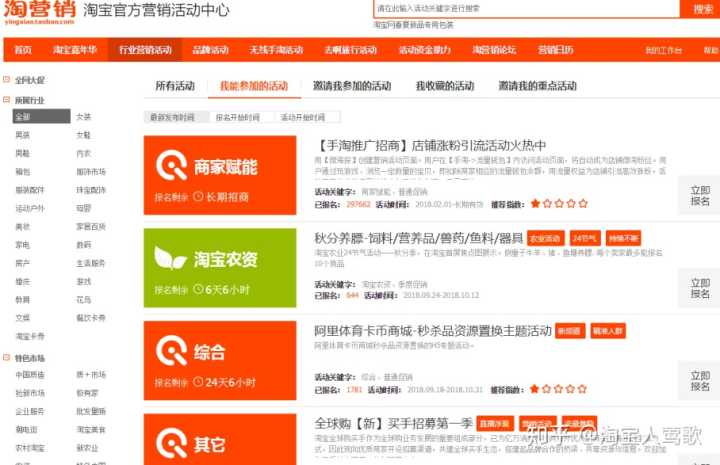Collapse the 特色市场 section

(6, 357)
